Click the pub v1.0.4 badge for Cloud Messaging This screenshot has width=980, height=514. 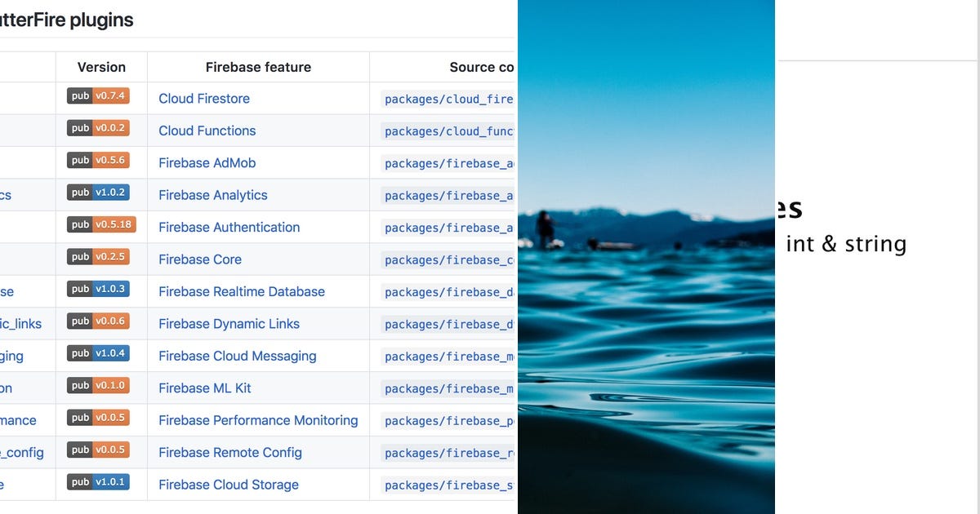(x=98, y=352)
